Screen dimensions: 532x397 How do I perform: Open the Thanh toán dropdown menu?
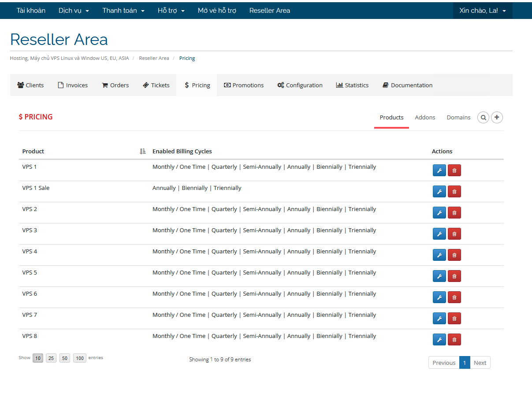point(123,11)
